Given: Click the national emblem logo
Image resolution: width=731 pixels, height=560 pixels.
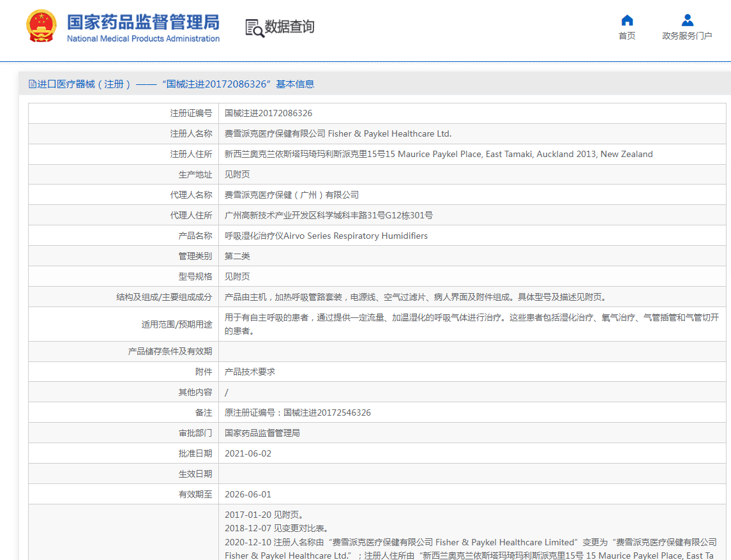Looking at the screenshot, I should click(41, 27).
